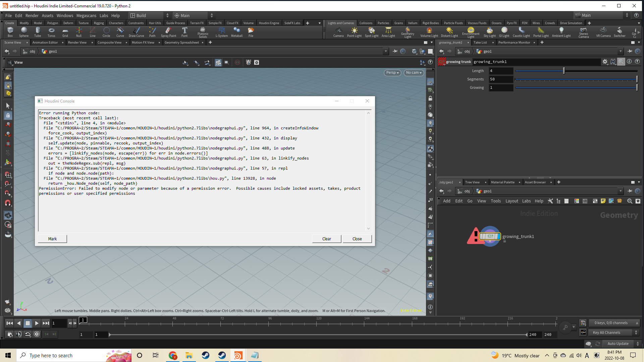Image resolution: width=644 pixels, height=362 pixels.
Task: Open the Main radial menu dropdown
Action: point(194,15)
